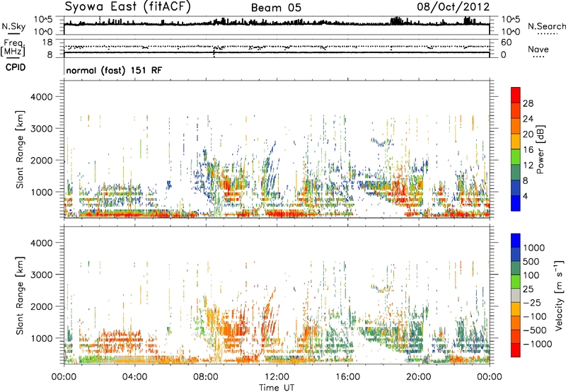This screenshot has width=566, height=392.
Task: Click the 'Syowa East (fitACF)' title
Action: 127,6
